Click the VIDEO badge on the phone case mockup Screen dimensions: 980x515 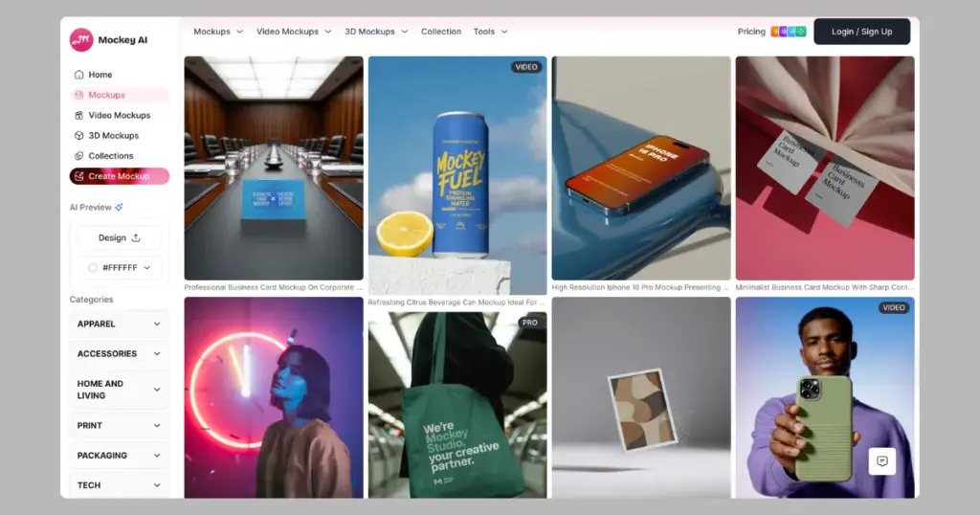coord(894,307)
